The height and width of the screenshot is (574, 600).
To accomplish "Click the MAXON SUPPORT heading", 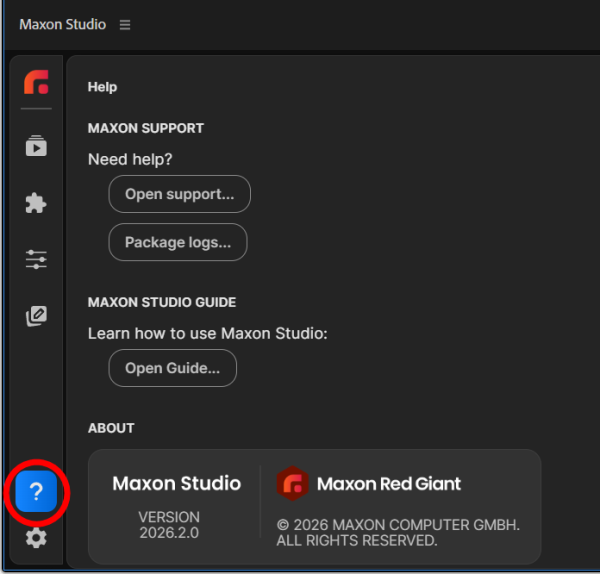I will (146, 128).
